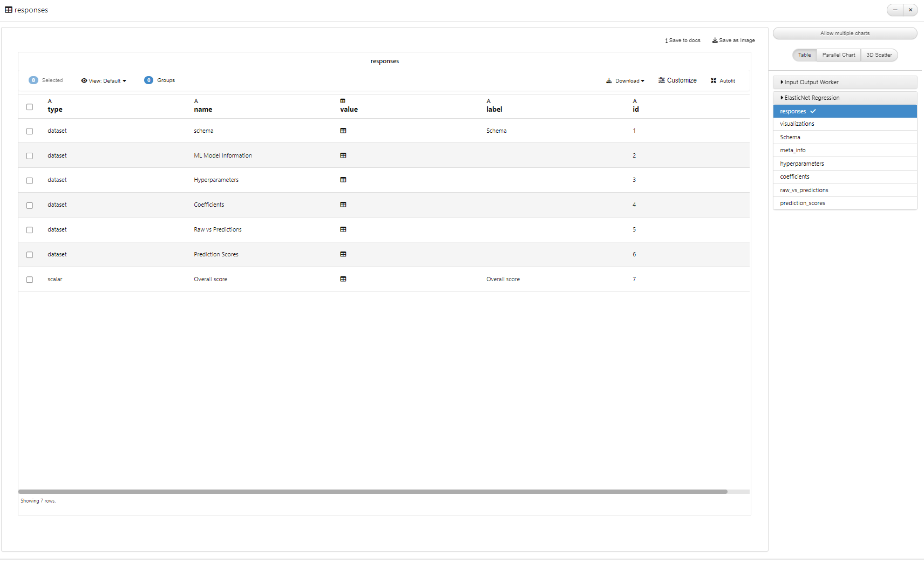
Task: Check the Prediction Scores row checkbox
Action: point(30,255)
